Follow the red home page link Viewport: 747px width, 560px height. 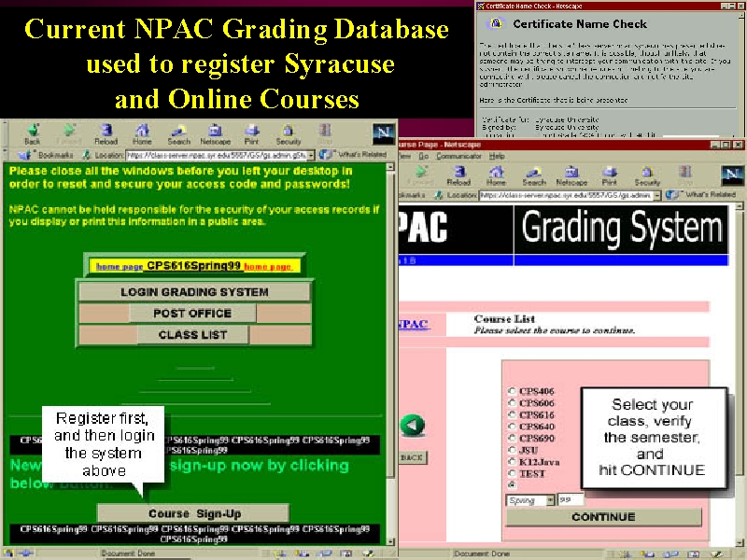267,267
